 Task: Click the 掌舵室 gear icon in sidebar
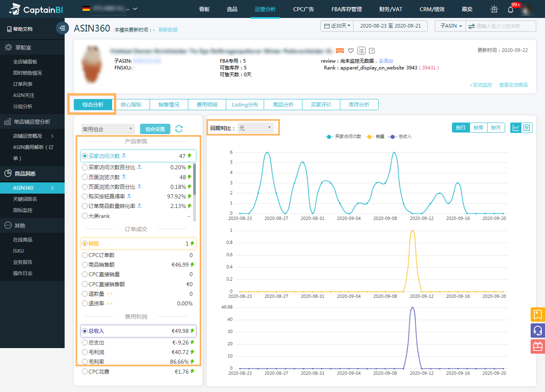pos(8,48)
